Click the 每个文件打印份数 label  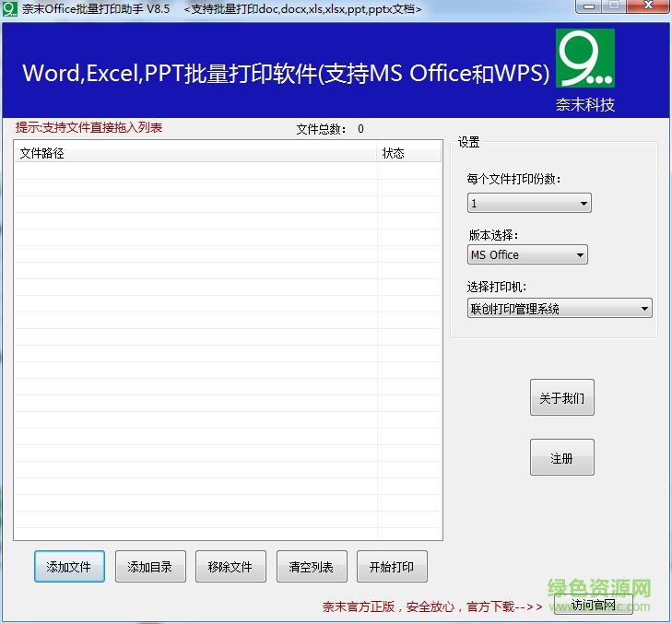coord(513,179)
